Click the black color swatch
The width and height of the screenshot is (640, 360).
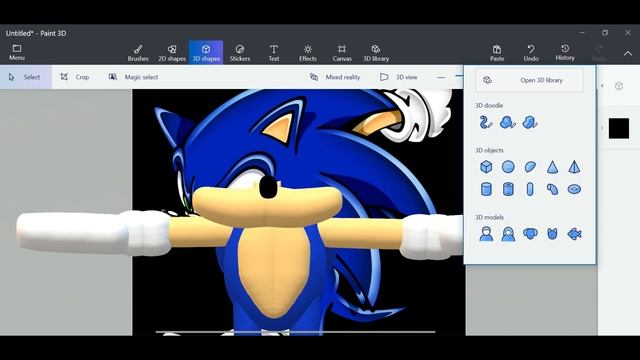coord(619,129)
